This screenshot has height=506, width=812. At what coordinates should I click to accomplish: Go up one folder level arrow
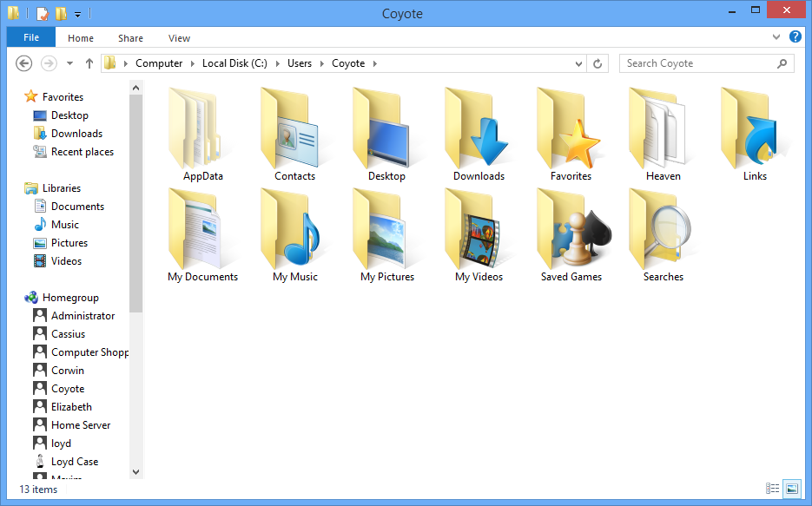click(x=89, y=63)
